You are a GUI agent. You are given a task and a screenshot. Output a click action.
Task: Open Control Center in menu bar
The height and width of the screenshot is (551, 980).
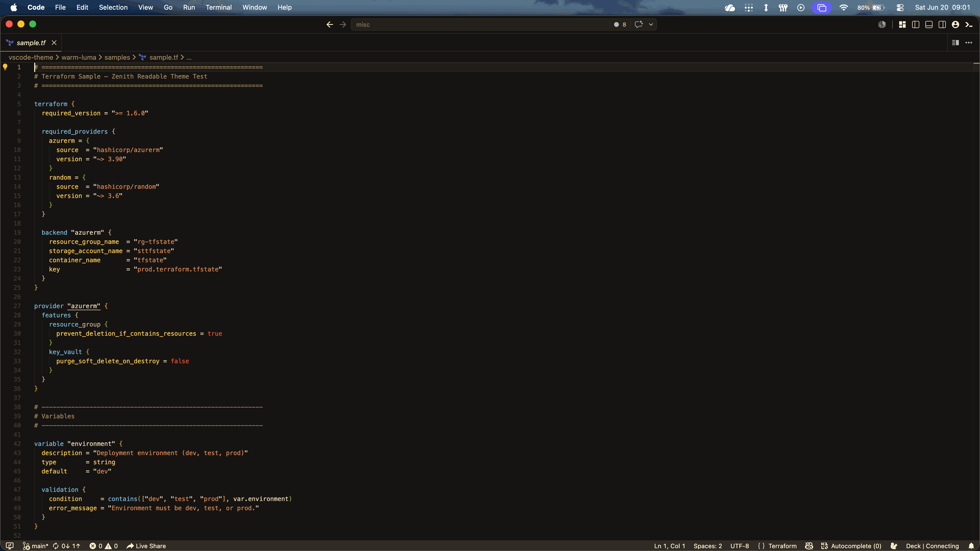[900, 8]
